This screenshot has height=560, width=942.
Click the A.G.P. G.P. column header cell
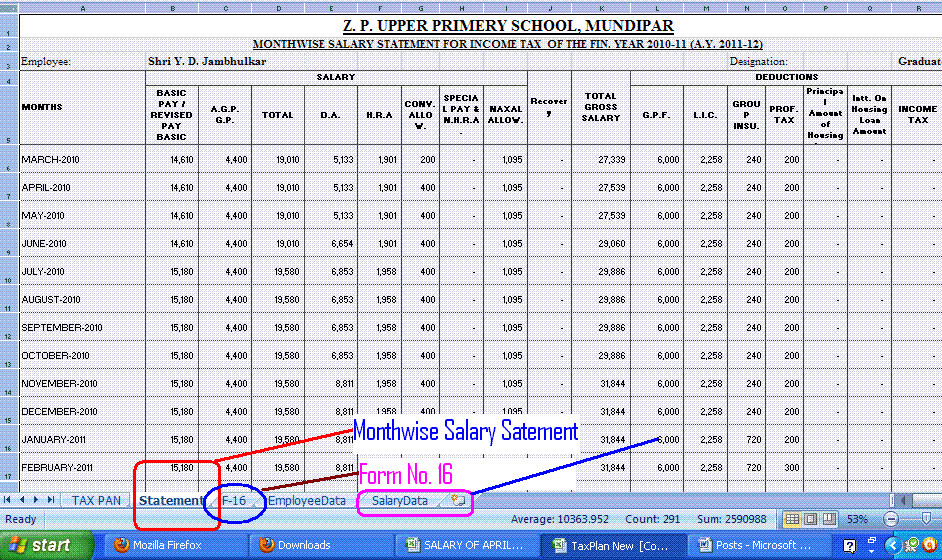pyautogui.click(x=225, y=115)
